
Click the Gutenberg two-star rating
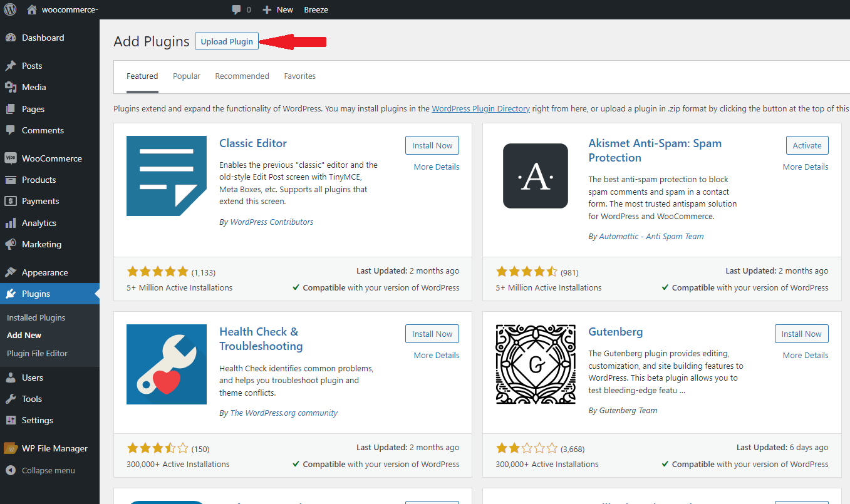point(526,448)
